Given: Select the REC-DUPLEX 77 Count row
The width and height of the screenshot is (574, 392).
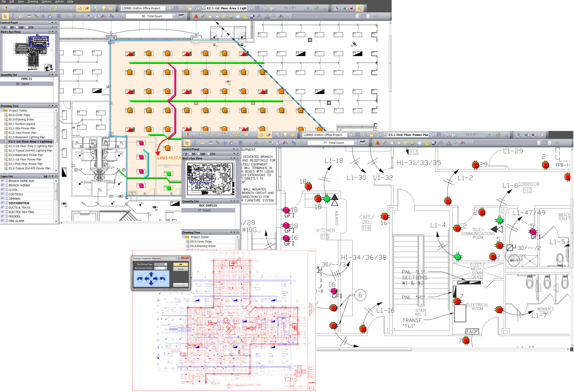Looking at the screenshot, I should [208, 211].
